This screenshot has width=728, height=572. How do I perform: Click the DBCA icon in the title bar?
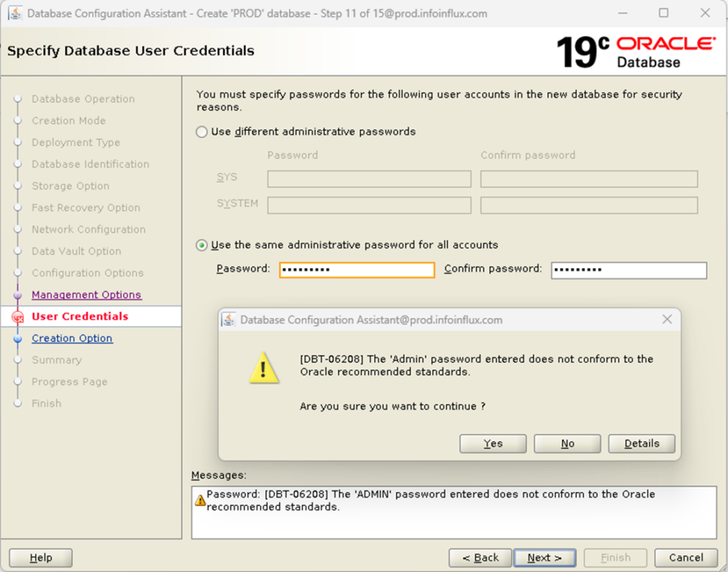(x=15, y=13)
